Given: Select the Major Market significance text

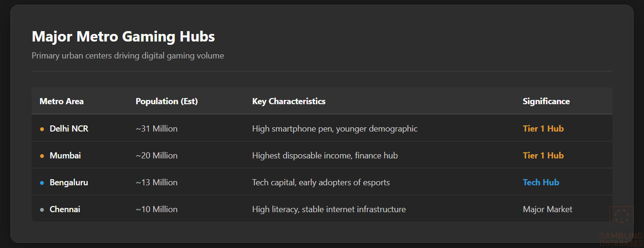Looking at the screenshot, I should [x=547, y=209].
